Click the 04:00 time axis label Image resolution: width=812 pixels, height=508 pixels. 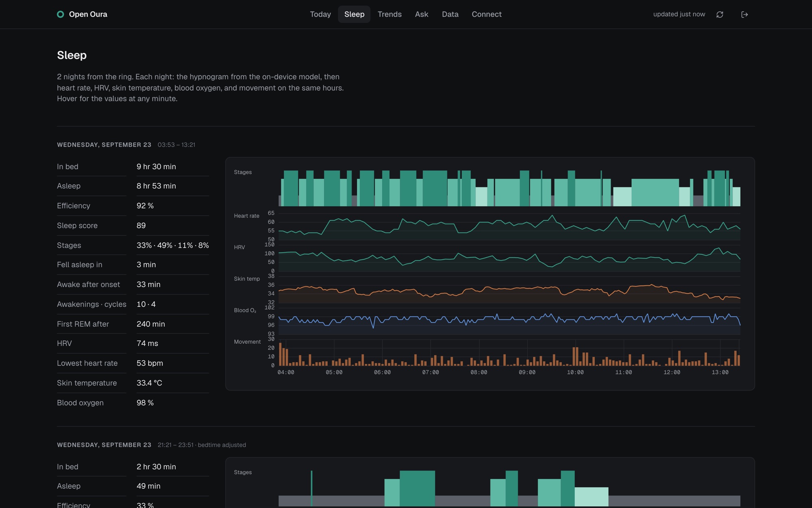click(286, 372)
